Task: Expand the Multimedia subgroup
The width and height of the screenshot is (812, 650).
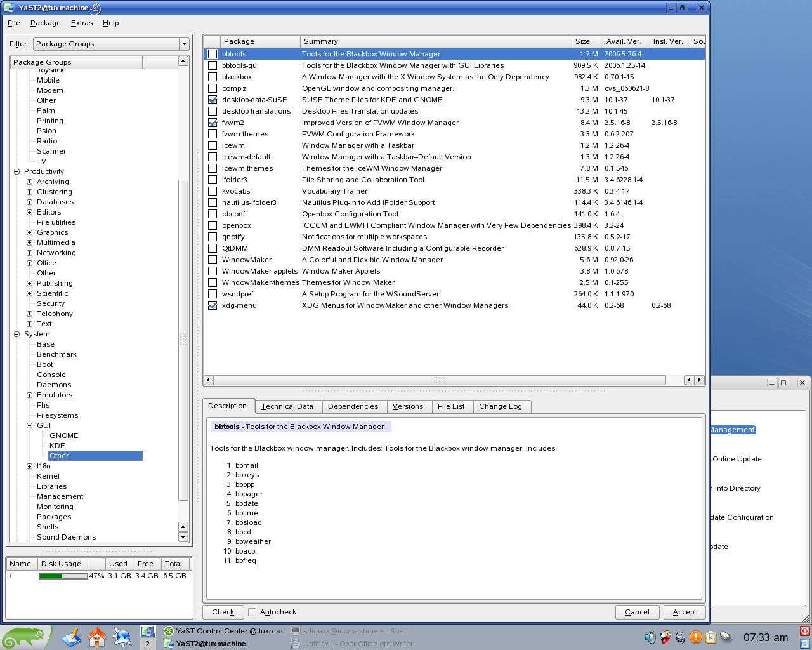Action: (x=30, y=242)
